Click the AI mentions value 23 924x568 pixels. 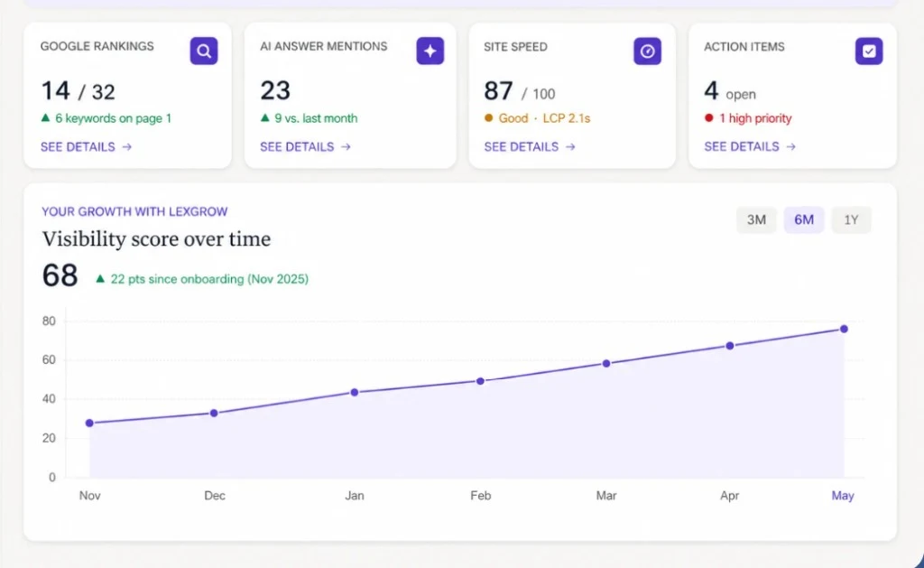[x=275, y=91]
